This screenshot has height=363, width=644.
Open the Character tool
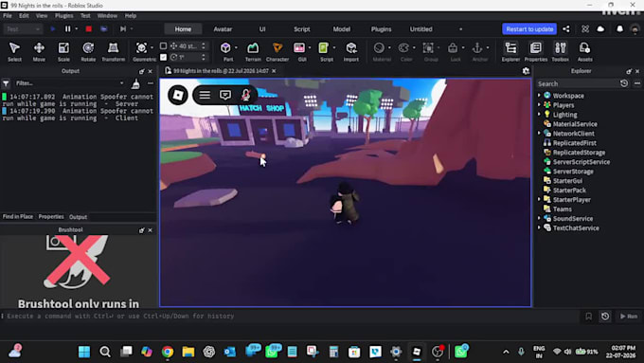click(277, 51)
